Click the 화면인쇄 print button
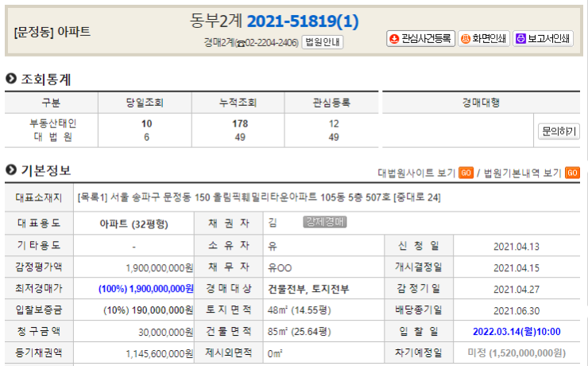Viewport: 588px width, 366px height. click(484, 39)
